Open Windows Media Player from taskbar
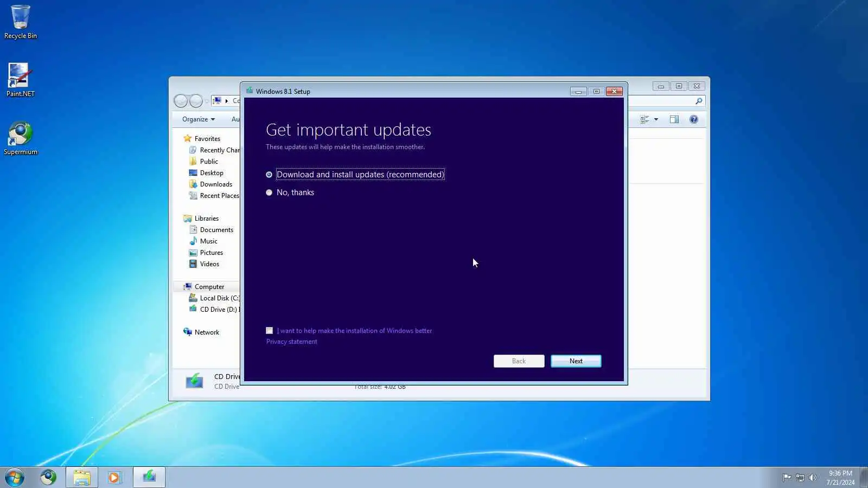The height and width of the screenshot is (488, 868). (x=114, y=477)
